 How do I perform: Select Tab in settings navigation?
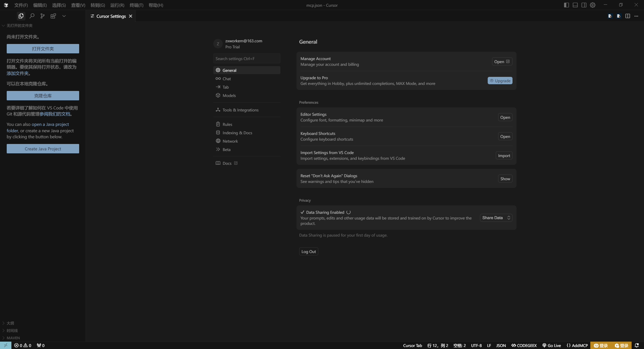[x=247, y=87]
